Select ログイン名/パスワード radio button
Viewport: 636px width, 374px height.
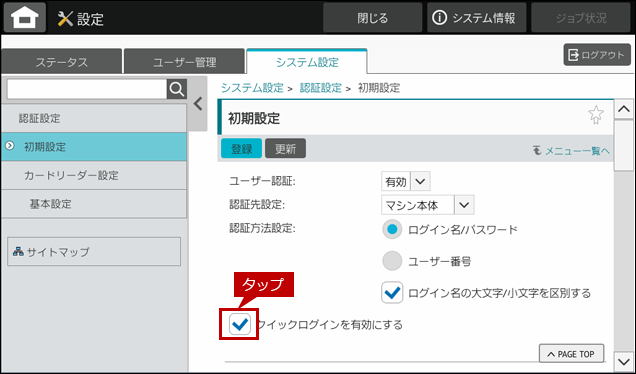392,230
